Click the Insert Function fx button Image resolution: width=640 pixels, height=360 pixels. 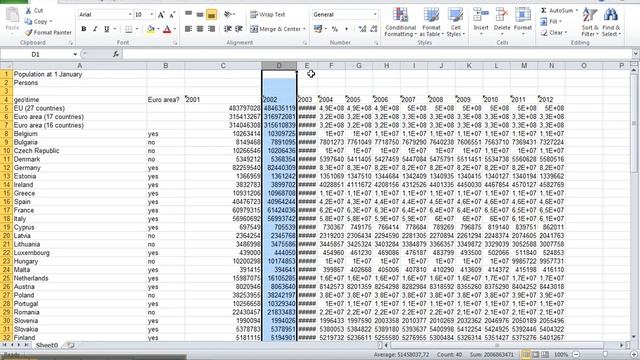(116, 54)
